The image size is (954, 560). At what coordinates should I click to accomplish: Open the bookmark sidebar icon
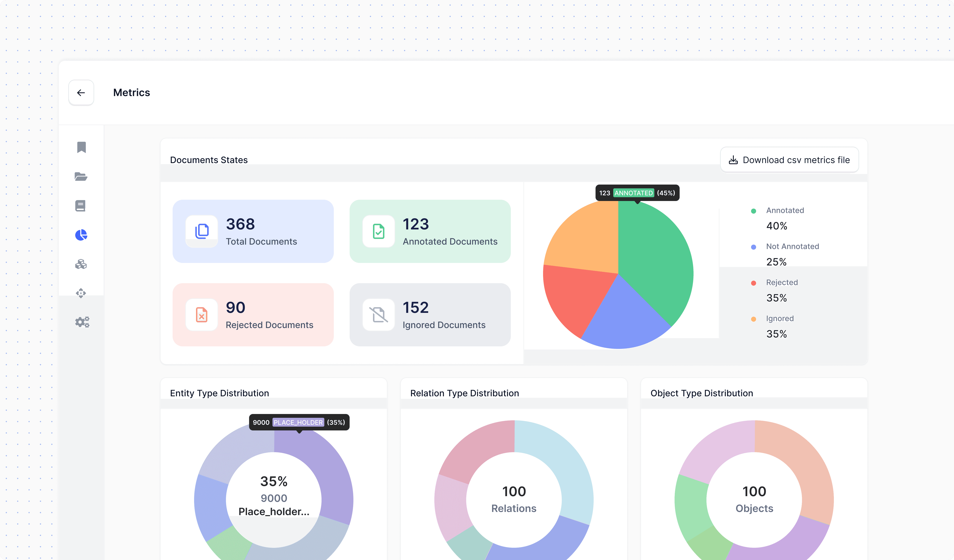click(81, 147)
